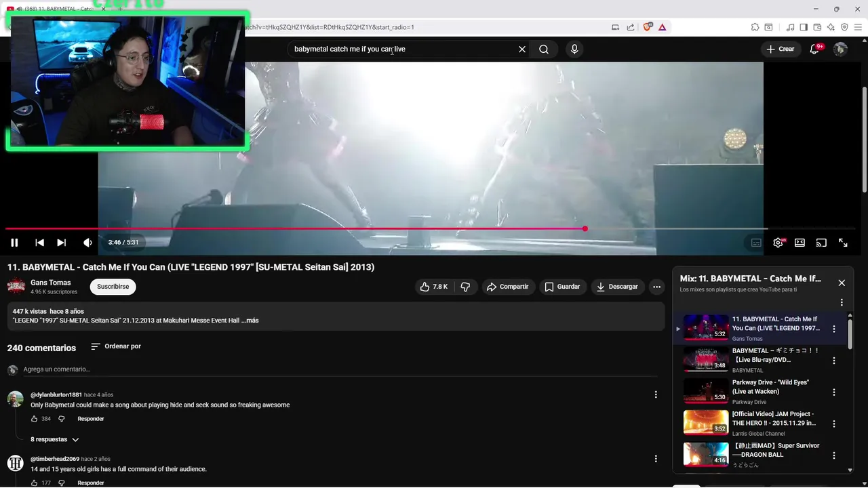Image resolution: width=868 pixels, height=488 pixels.
Task: Open the Leo AI sparkle icon
Action: [831, 27]
